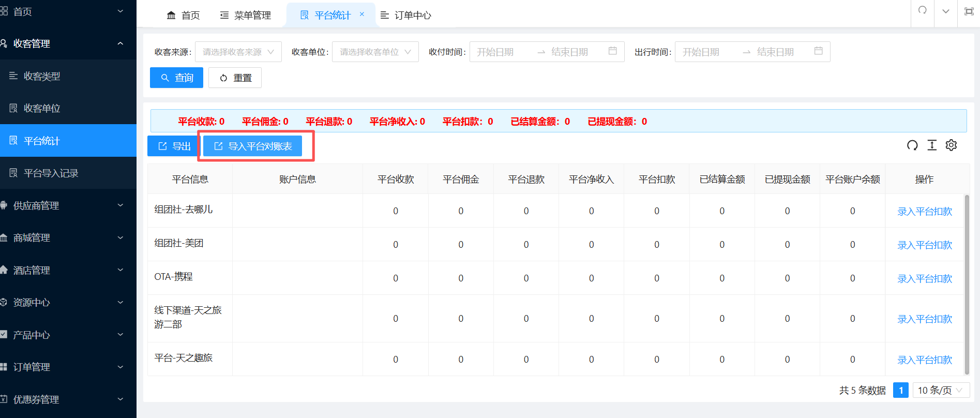Click the 查询 search button
The image size is (980, 418).
pos(176,78)
